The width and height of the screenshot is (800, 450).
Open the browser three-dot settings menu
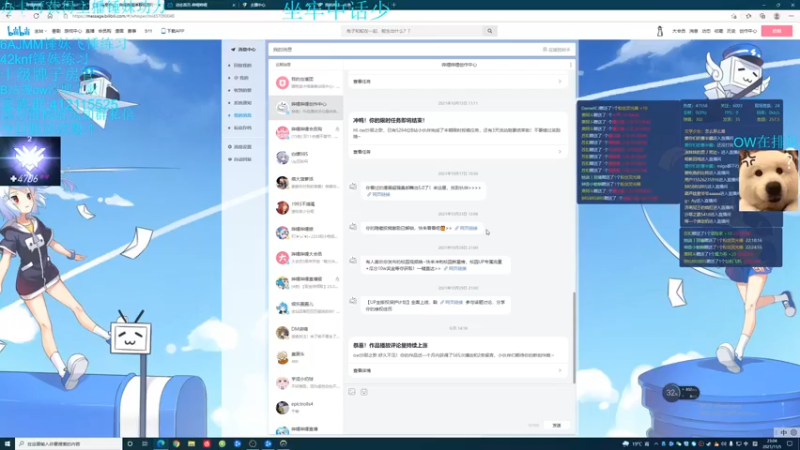pos(791,16)
